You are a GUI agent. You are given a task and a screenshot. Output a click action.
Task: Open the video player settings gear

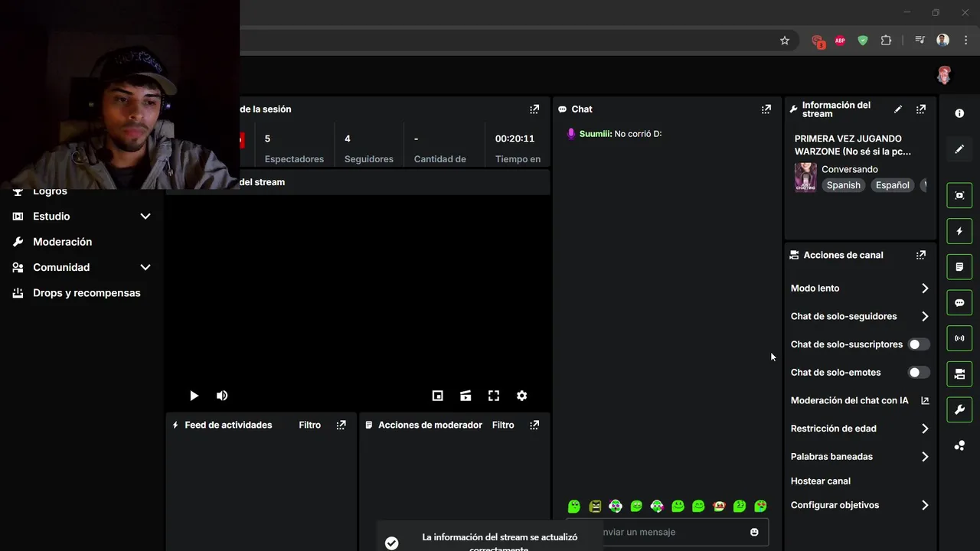pyautogui.click(x=521, y=396)
